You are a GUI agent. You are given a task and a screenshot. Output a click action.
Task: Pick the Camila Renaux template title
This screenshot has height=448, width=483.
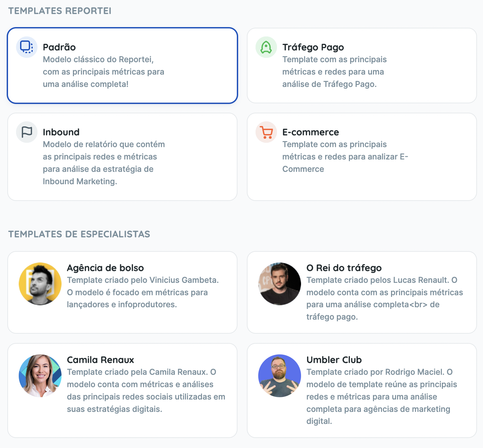coord(100,360)
